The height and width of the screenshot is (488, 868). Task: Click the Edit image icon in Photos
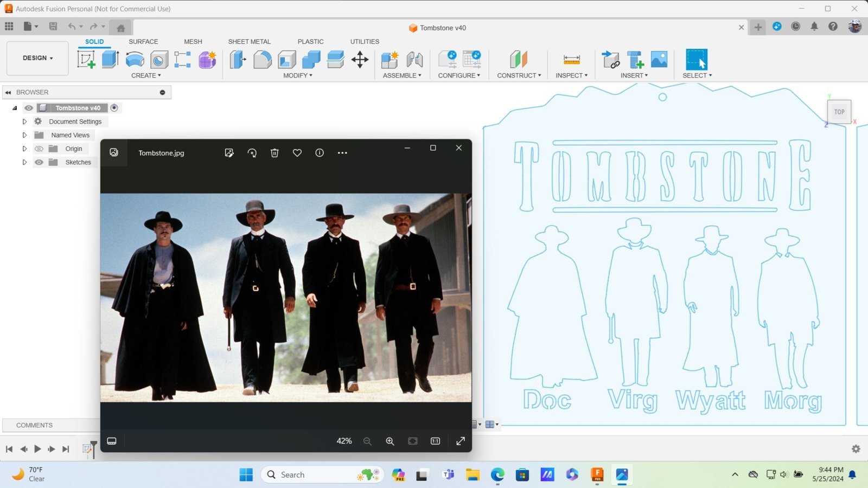click(229, 153)
